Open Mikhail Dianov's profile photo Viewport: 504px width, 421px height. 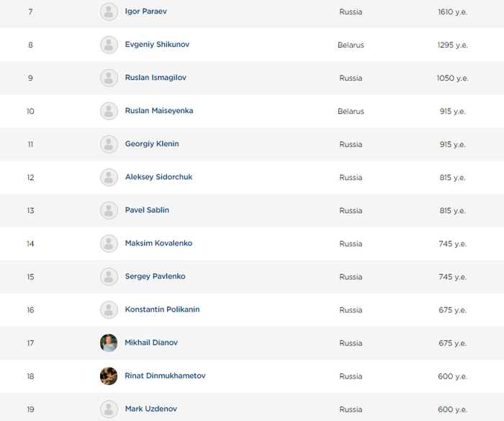109,343
